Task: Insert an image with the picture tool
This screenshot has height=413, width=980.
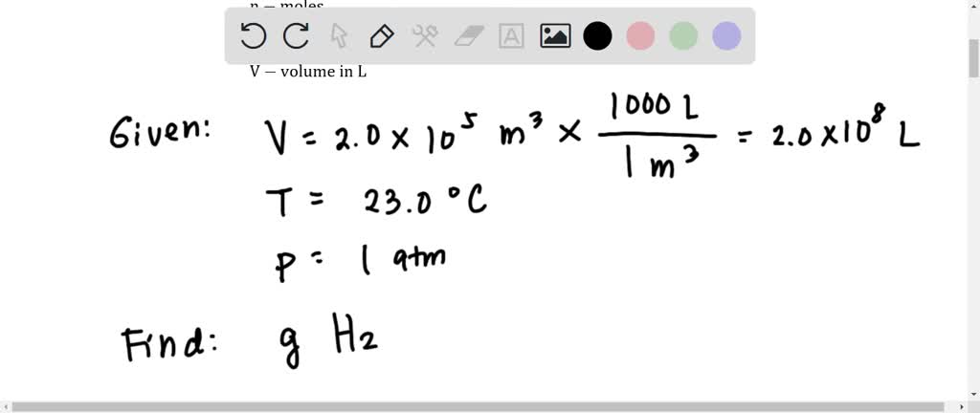Action: (x=555, y=36)
